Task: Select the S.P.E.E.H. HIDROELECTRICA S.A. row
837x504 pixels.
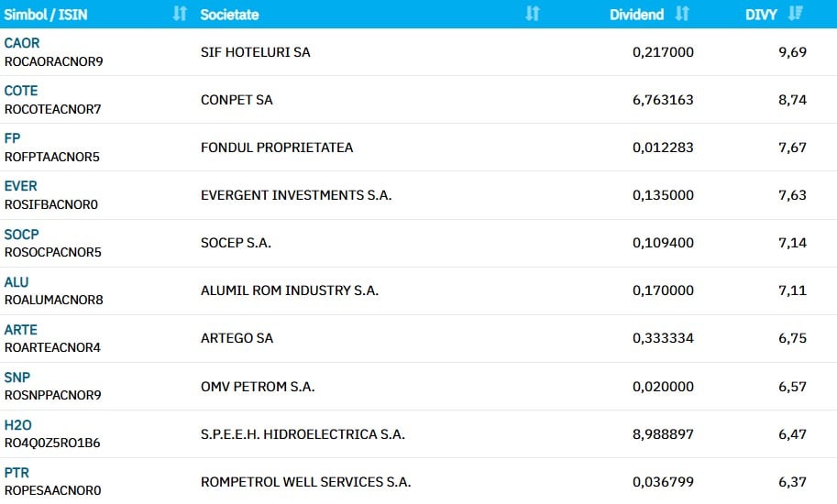Action: click(x=303, y=434)
